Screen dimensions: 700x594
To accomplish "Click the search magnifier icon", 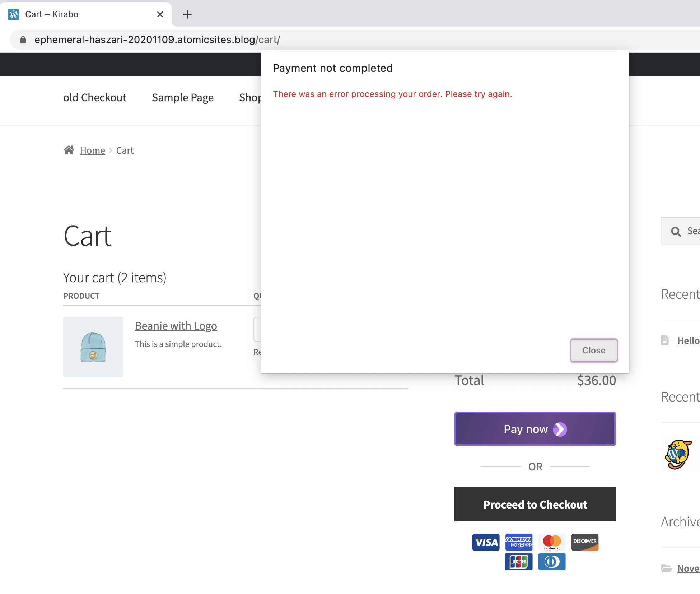I will [x=676, y=232].
